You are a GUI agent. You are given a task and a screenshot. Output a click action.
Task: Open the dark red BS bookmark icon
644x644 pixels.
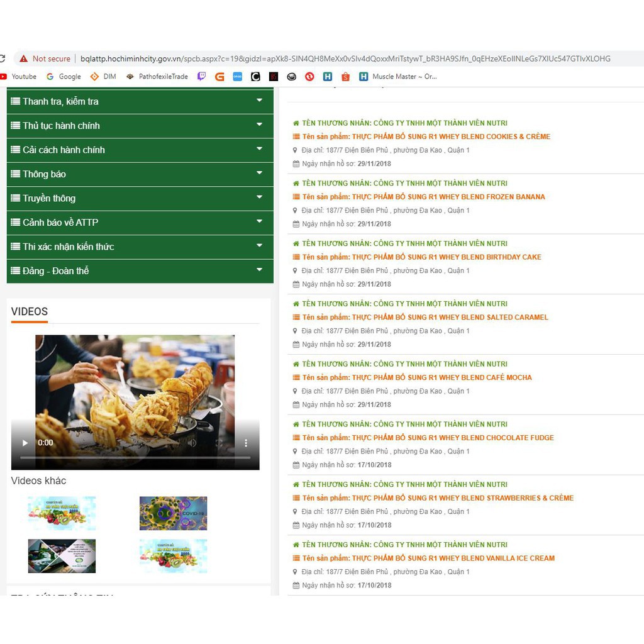coord(274,76)
